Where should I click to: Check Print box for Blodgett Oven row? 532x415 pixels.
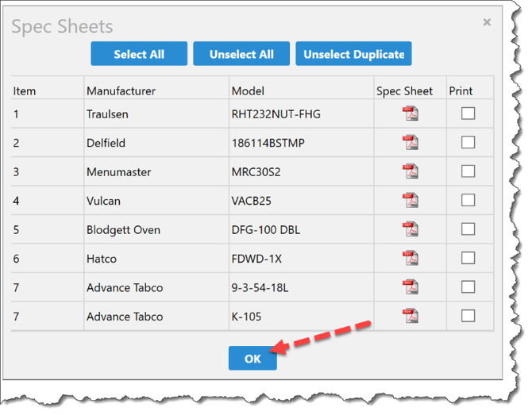(468, 229)
